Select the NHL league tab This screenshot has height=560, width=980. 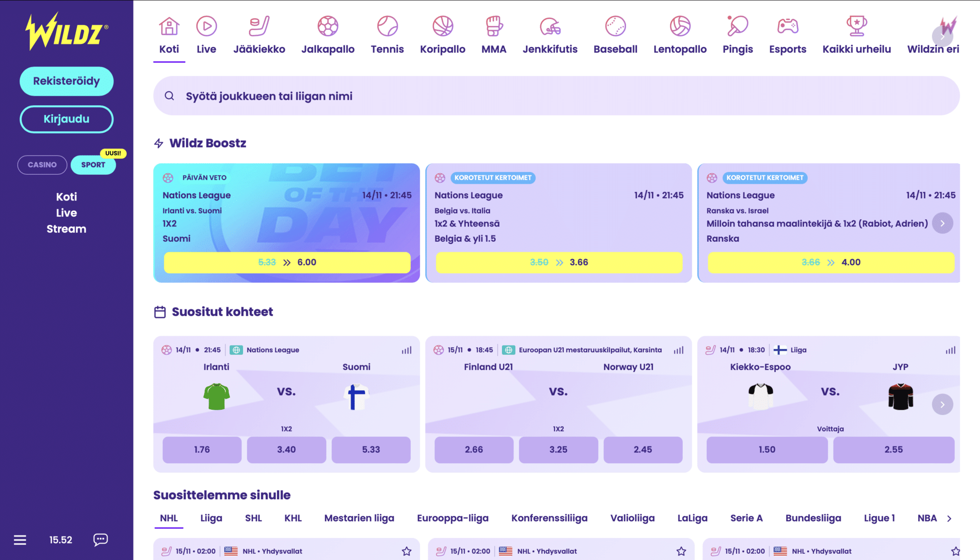[x=169, y=518]
